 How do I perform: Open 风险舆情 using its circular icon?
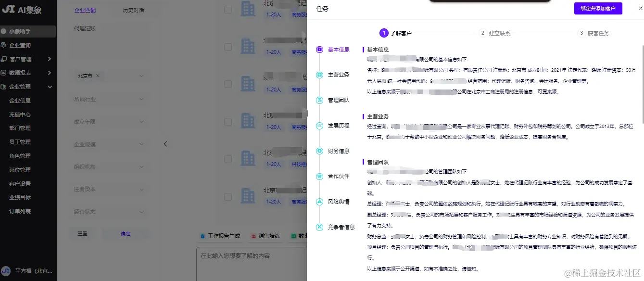319,202
